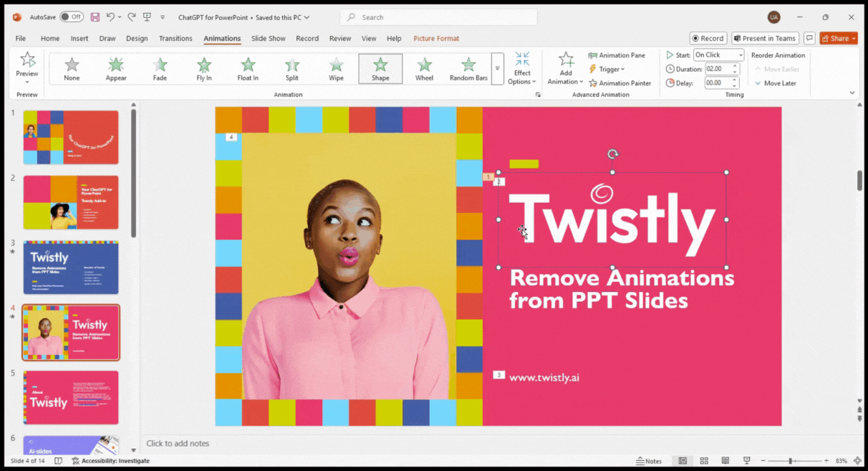Apply the Wipe animation

point(336,69)
